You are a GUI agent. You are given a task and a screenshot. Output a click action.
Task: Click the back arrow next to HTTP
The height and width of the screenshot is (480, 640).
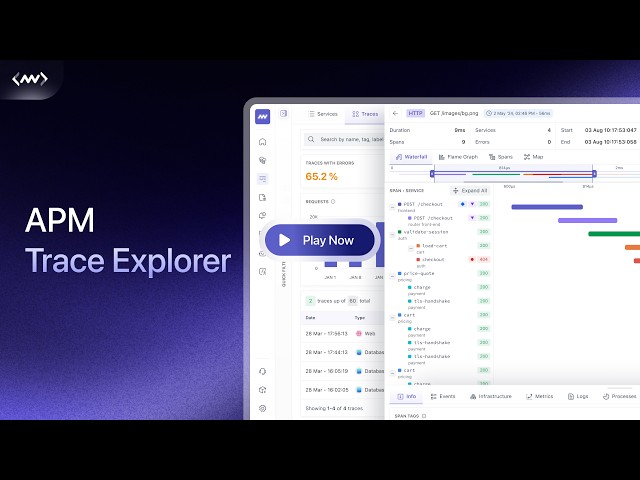pyautogui.click(x=395, y=113)
